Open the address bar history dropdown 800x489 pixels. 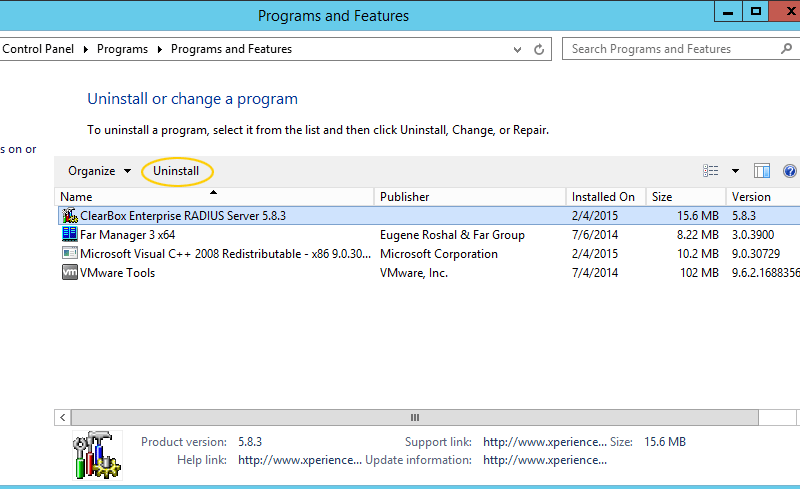coord(517,50)
